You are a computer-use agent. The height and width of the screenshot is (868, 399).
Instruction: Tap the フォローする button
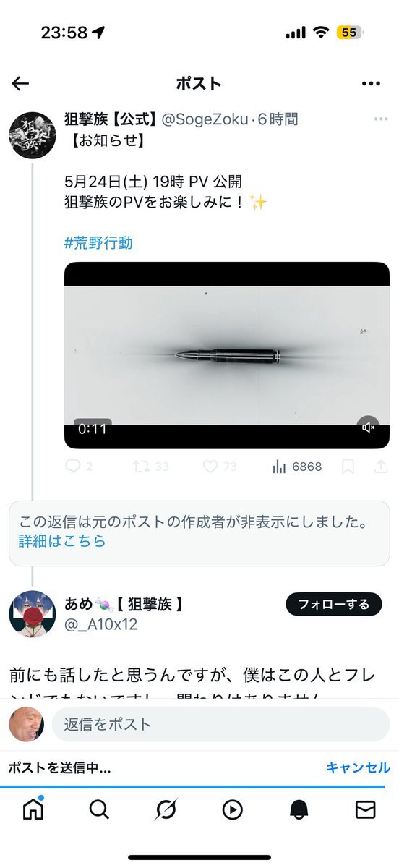[x=333, y=604]
